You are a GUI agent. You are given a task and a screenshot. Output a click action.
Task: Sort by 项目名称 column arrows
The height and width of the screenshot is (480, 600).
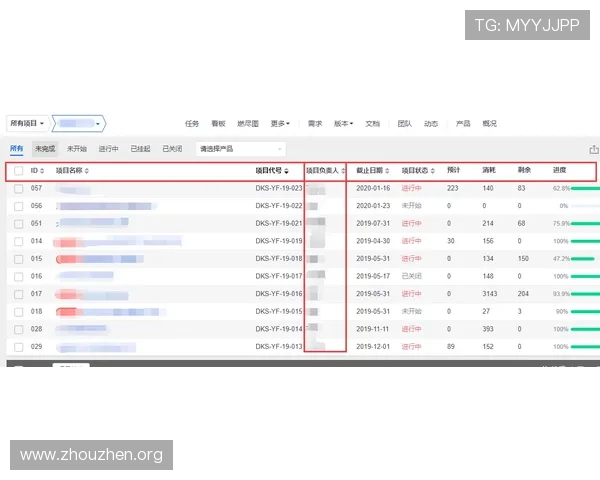point(86,171)
